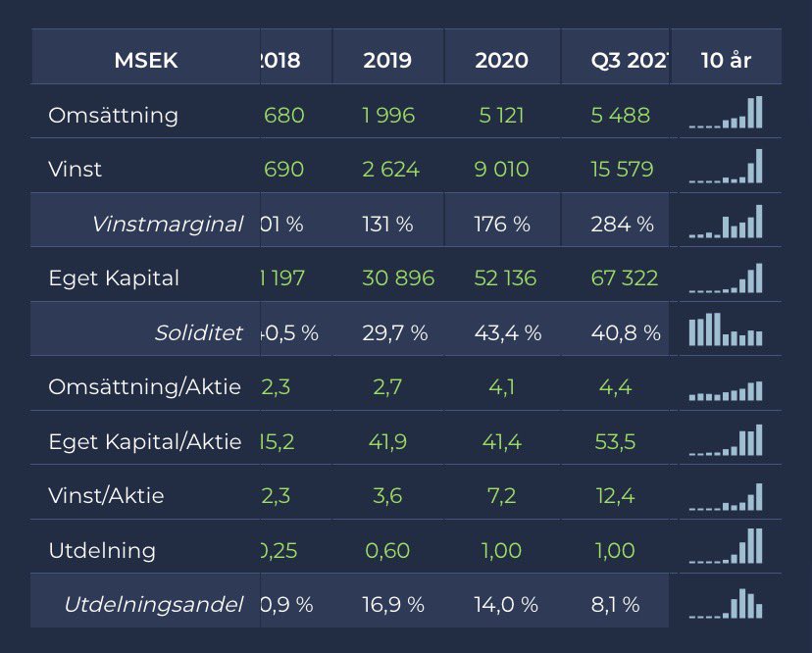This screenshot has width=812, height=653.
Task: View the Vinst/Aktie 10-year sparkline
Action: pyautogui.click(x=726, y=497)
